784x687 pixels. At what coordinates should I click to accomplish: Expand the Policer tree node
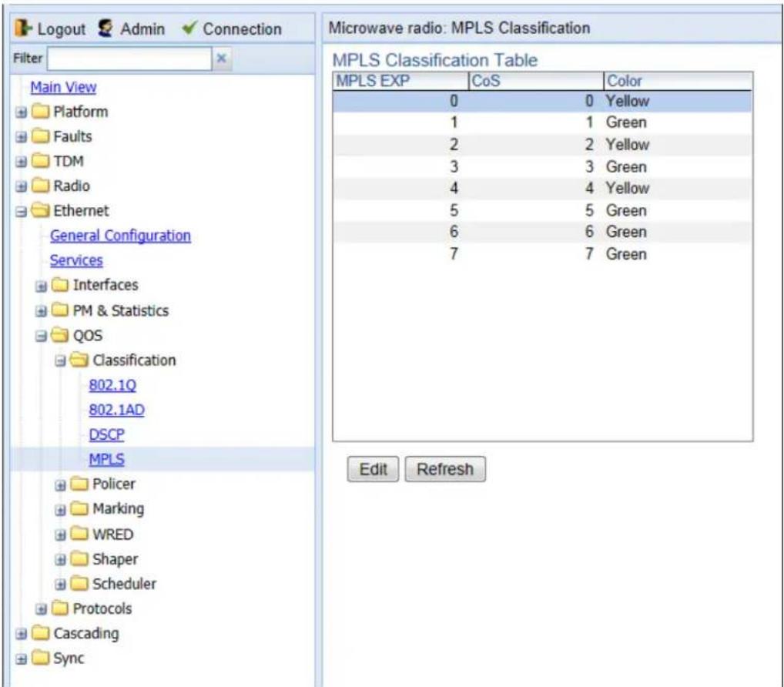(61, 485)
